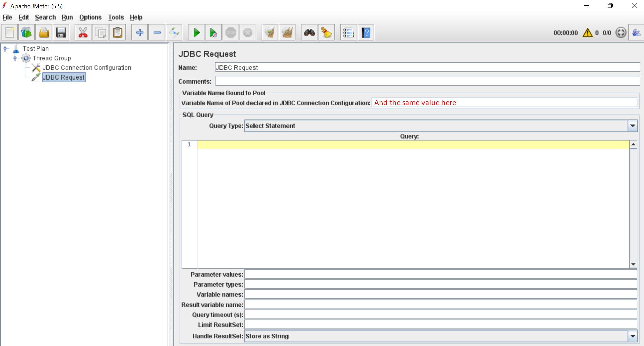
Task: Open the Search menu
Action: click(x=45, y=17)
